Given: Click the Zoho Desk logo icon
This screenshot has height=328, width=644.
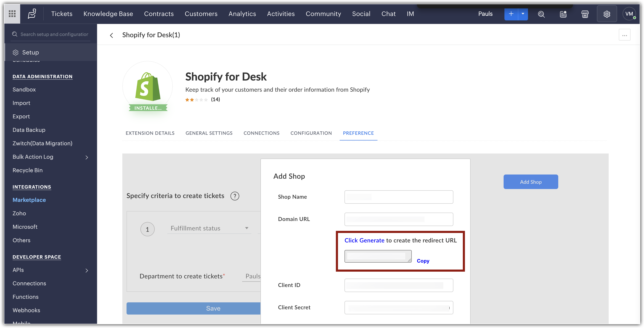Looking at the screenshot, I should tap(32, 14).
